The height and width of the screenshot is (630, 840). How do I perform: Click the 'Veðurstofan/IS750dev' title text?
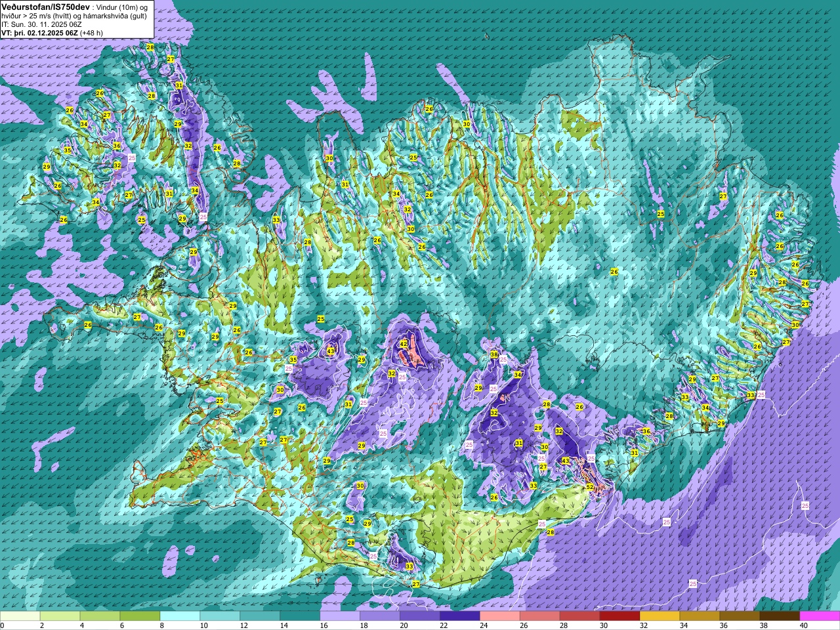[x=46, y=7]
